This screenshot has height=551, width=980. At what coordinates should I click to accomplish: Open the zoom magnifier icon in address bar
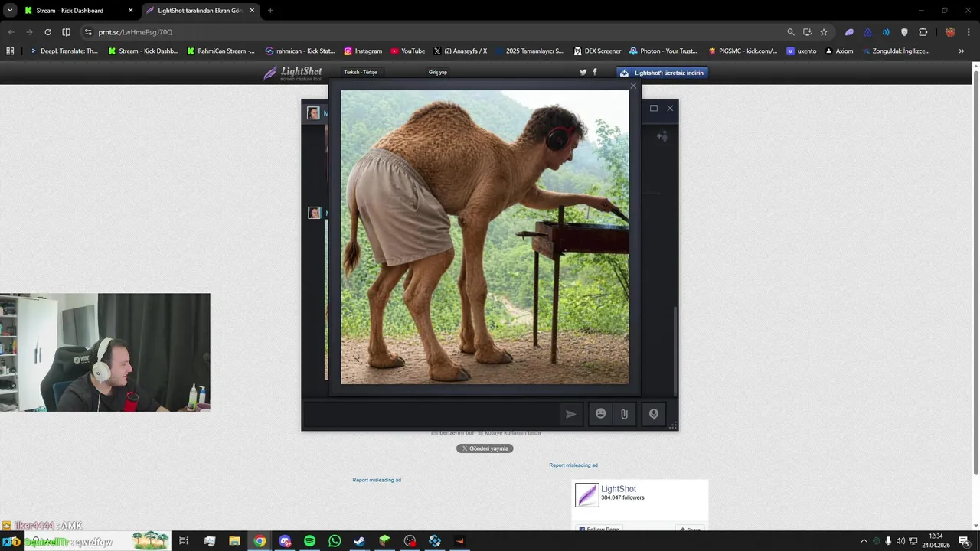tap(791, 32)
